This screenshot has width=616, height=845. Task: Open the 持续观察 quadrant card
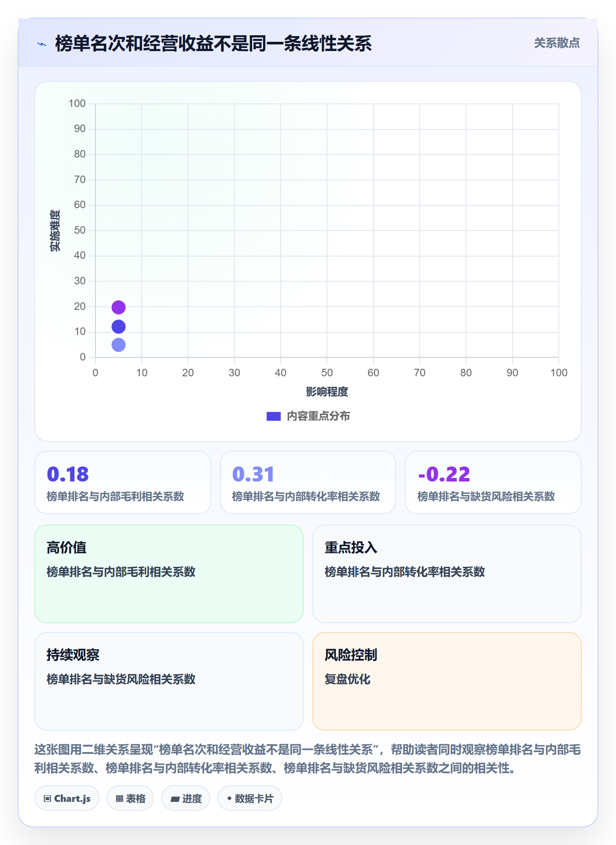[x=169, y=681]
